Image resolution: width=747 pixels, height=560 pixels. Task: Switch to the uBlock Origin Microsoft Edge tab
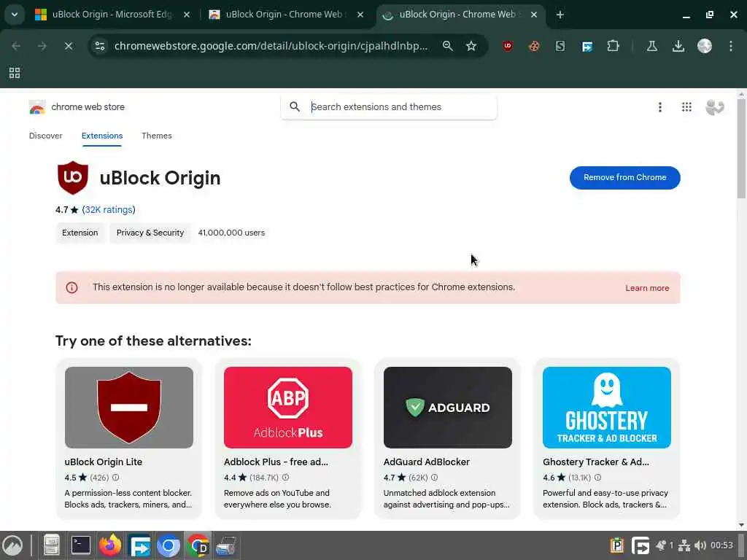(112, 15)
